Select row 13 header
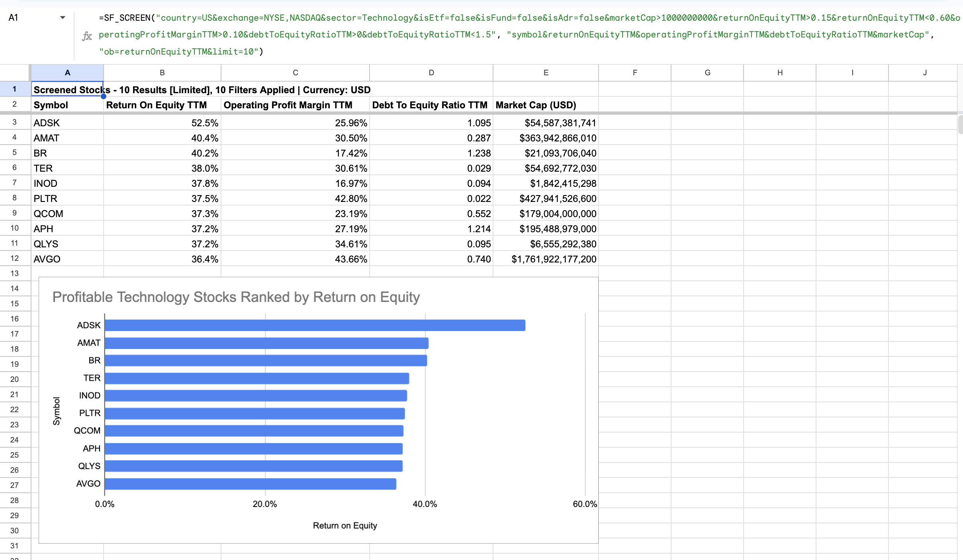The height and width of the screenshot is (560, 963). (x=15, y=273)
